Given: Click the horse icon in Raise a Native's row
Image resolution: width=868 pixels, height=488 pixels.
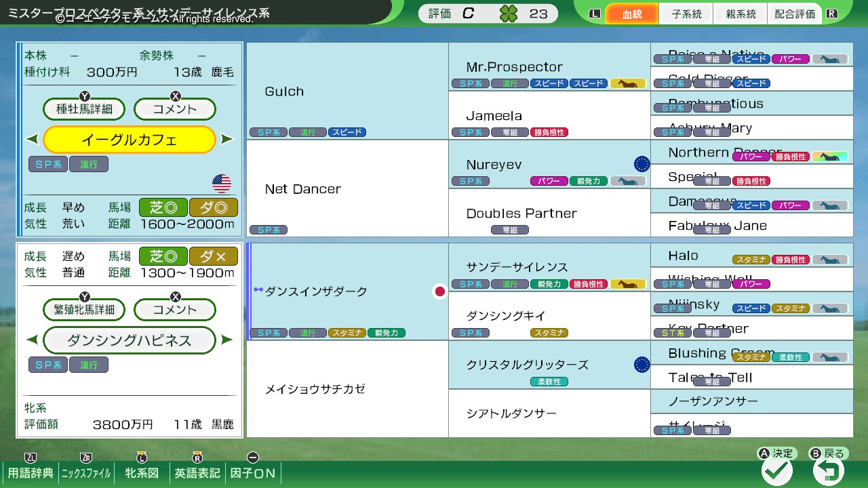Looking at the screenshot, I should pos(830,59).
